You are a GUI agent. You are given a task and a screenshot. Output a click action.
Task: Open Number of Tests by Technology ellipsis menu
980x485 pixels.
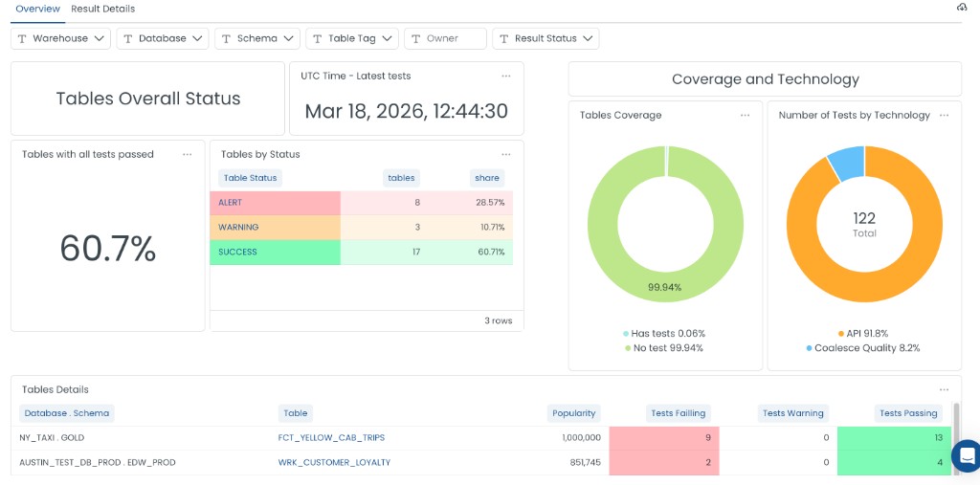point(944,115)
